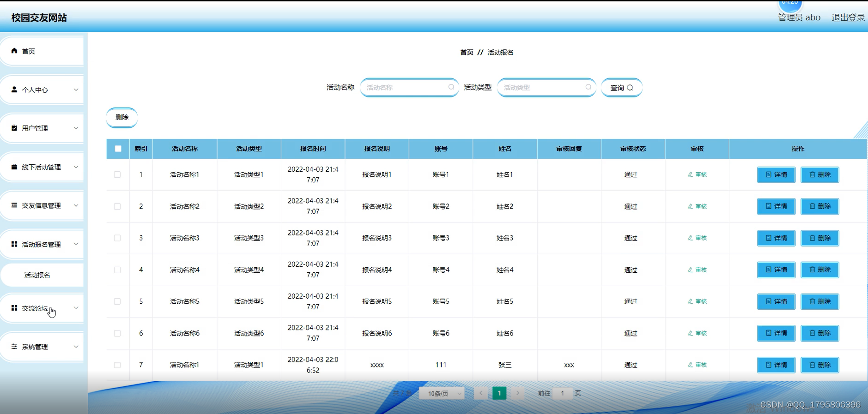Delete the row with account 111
The image size is (868, 414).
click(819, 365)
